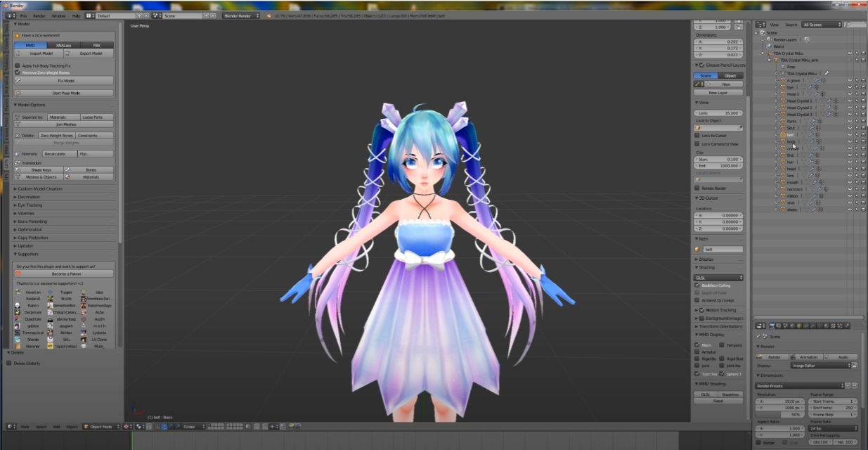Click the Become a Patron button
The image size is (868, 450).
(64, 273)
